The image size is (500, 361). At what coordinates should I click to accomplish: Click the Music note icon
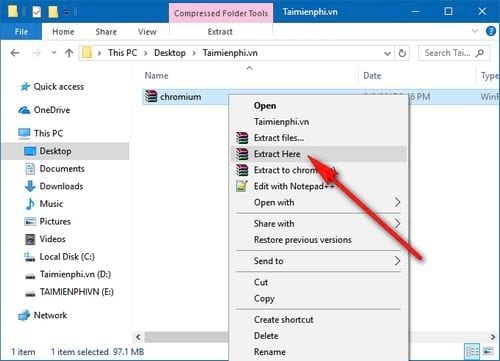click(x=30, y=204)
